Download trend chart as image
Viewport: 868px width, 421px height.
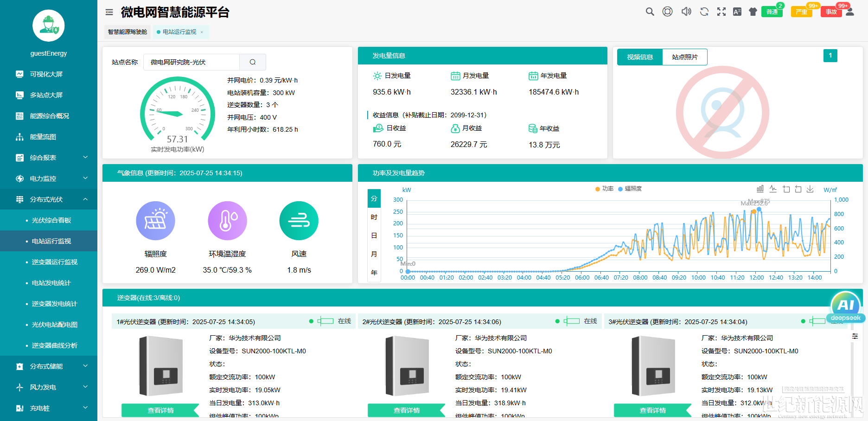pos(810,189)
